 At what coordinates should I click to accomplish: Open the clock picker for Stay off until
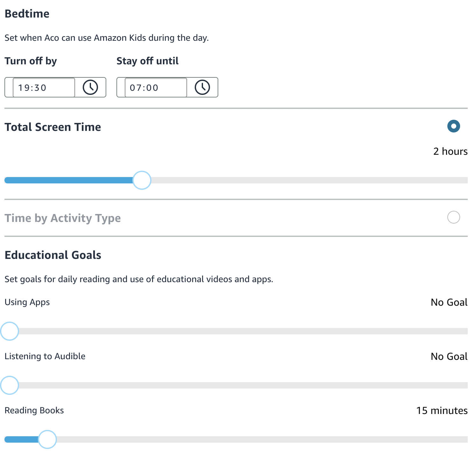(202, 87)
